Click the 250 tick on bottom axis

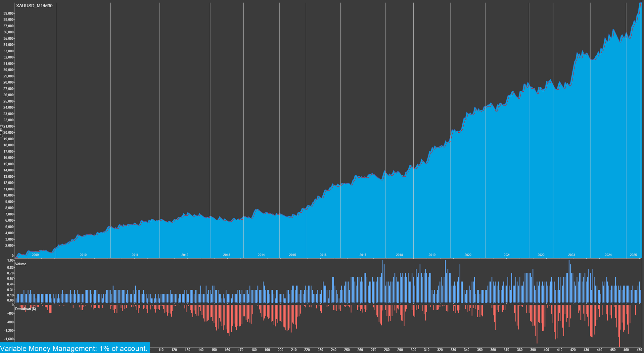pyautogui.click(x=347, y=350)
